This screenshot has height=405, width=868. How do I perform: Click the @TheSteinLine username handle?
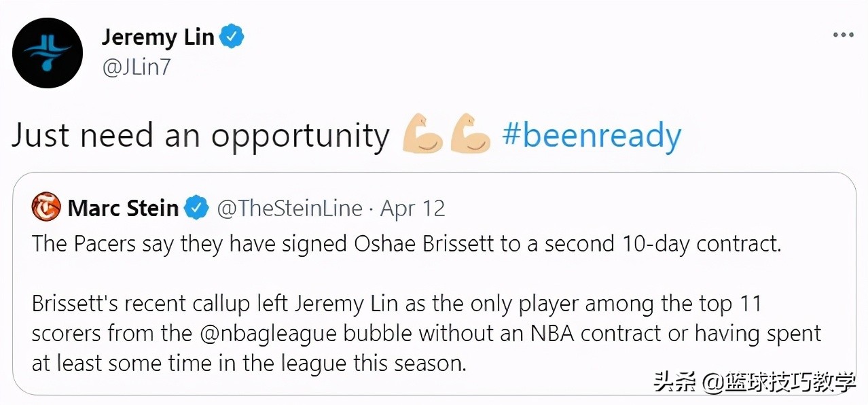coord(289,208)
